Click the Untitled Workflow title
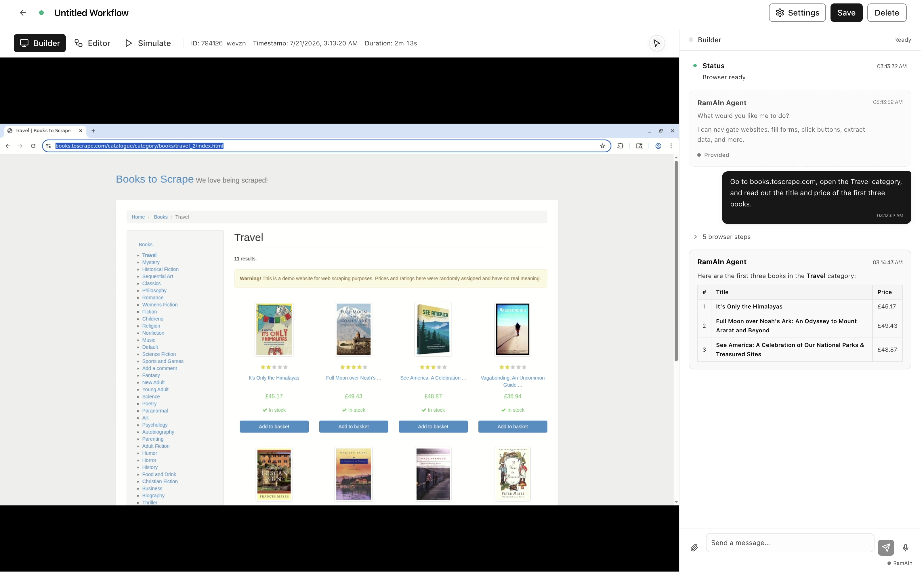 (92, 13)
